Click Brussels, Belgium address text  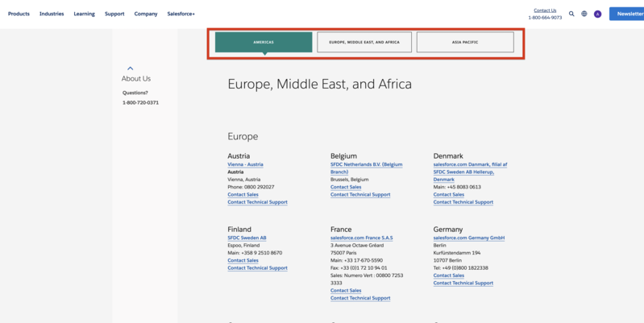click(x=350, y=180)
